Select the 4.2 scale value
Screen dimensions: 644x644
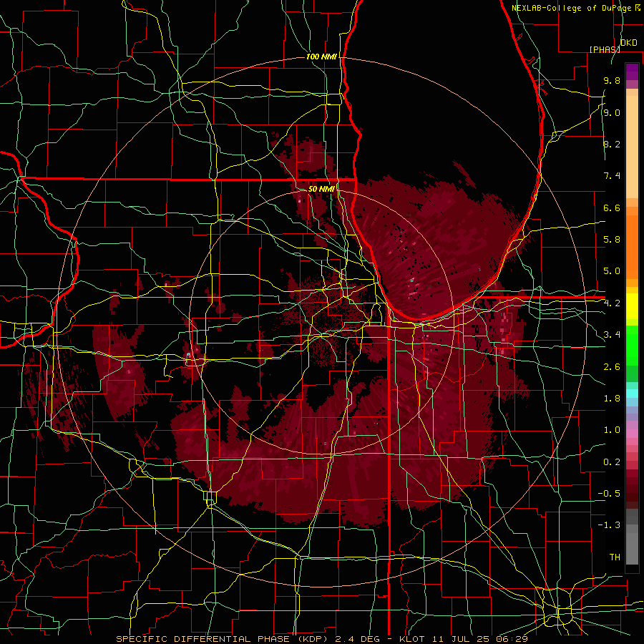612,303
